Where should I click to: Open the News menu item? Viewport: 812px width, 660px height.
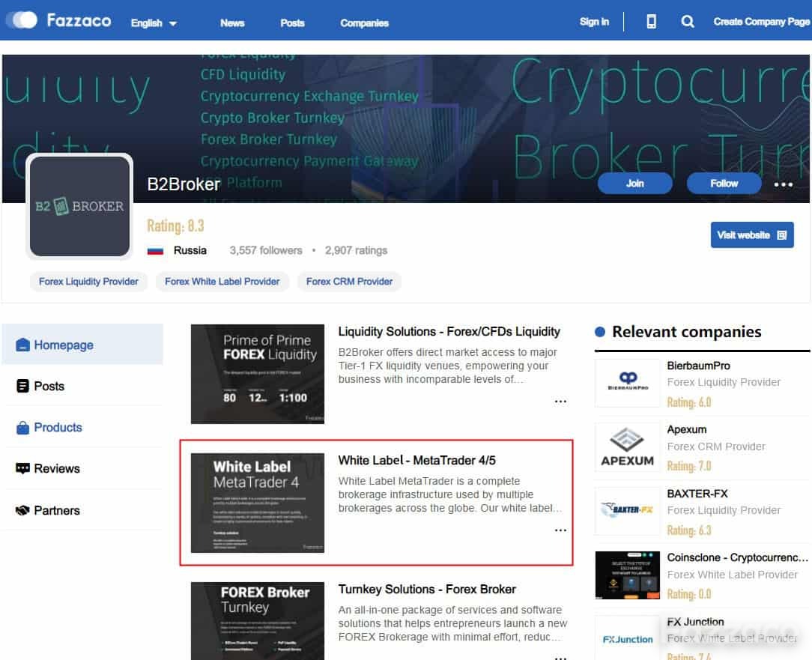[x=232, y=22]
